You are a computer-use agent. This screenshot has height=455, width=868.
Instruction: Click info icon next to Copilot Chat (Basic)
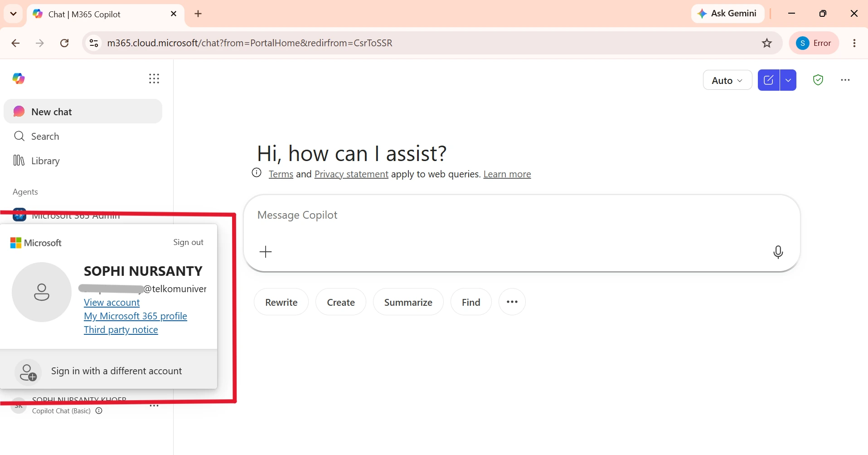[x=99, y=411]
